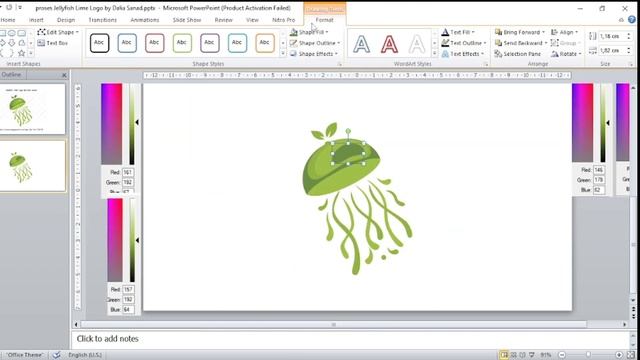
Task: Insert a Text Box from Insert Shapes
Action: 53,43
